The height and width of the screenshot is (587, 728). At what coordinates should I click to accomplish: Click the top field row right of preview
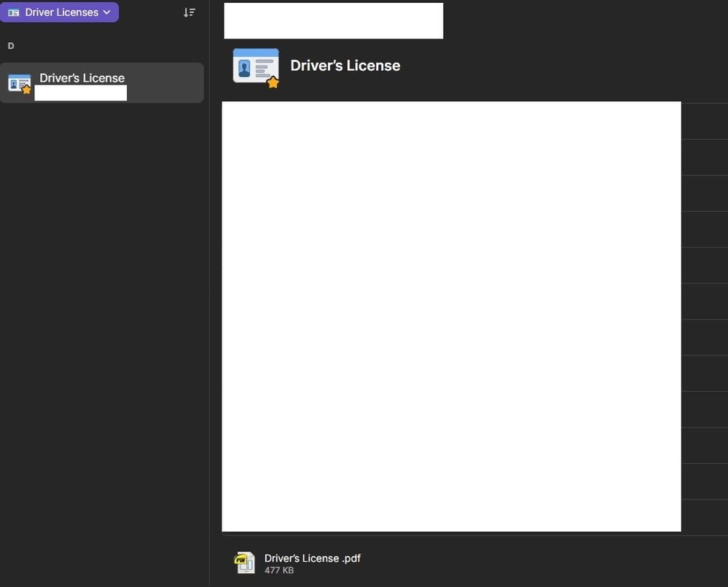pyautogui.click(x=704, y=121)
